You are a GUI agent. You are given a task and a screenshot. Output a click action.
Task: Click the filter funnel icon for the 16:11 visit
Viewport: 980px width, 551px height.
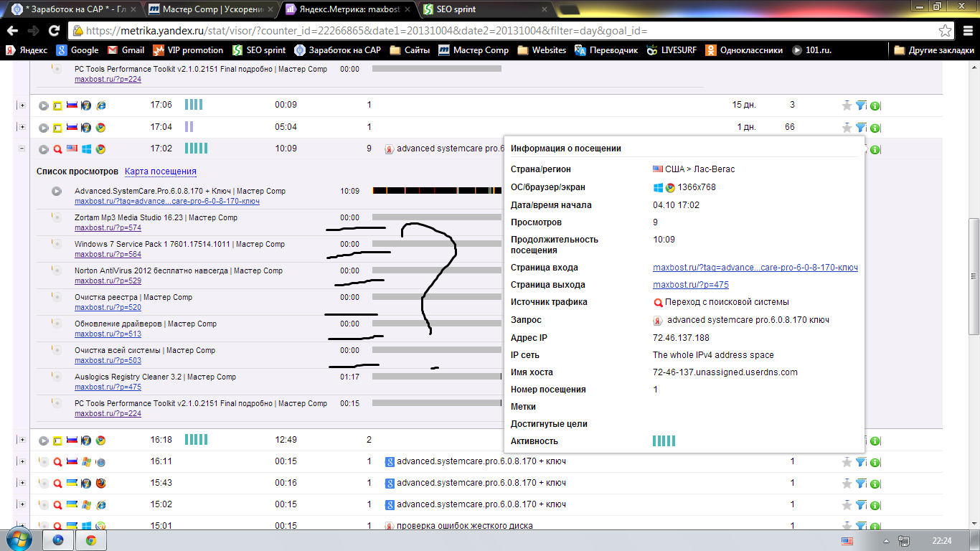coord(861,462)
